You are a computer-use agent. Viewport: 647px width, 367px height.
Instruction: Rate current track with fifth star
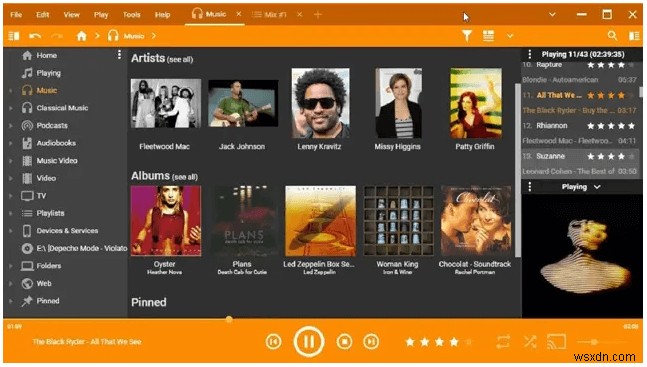[x=469, y=342]
